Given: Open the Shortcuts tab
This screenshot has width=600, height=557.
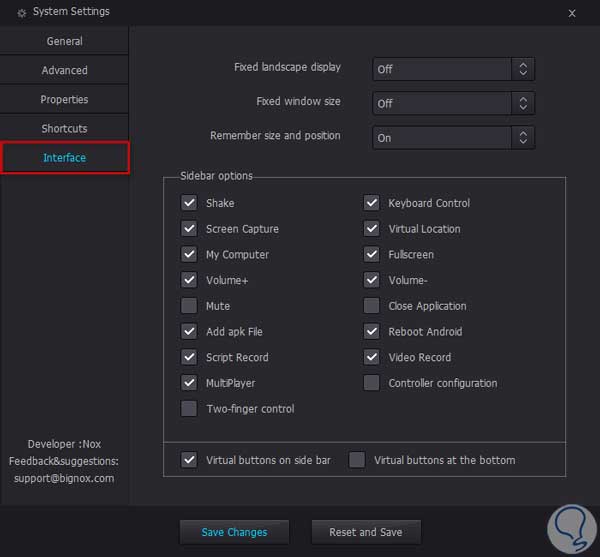Looking at the screenshot, I should tap(65, 128).
